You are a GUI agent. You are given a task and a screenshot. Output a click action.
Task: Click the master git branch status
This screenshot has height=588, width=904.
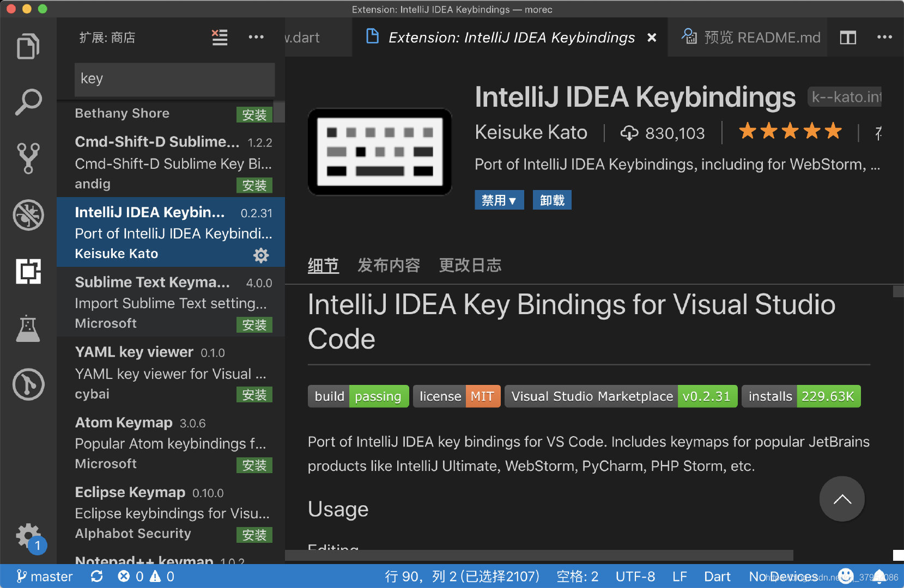click(45, 577)
